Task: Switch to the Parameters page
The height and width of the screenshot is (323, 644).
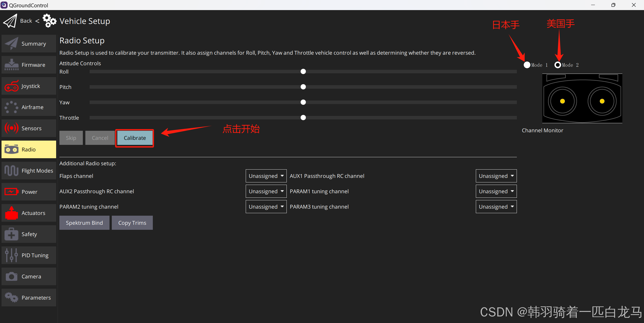Action: pyautogui.click(x=29, y=298)
